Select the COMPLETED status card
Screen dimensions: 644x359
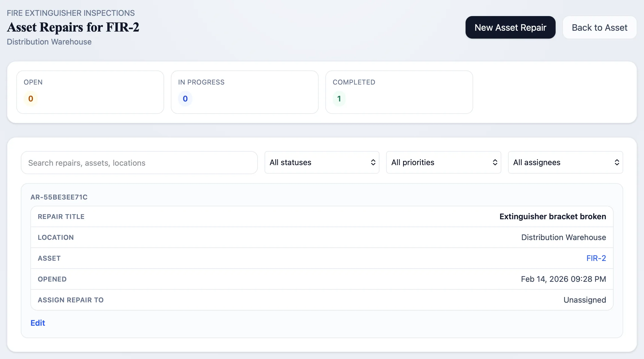pos(399,92)
